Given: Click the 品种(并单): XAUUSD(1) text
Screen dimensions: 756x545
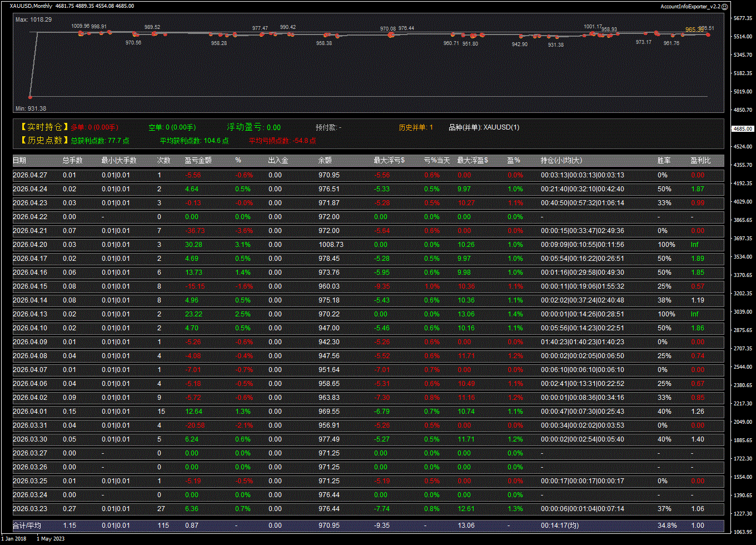Looking at the screenshot, I should coord(484,127).
